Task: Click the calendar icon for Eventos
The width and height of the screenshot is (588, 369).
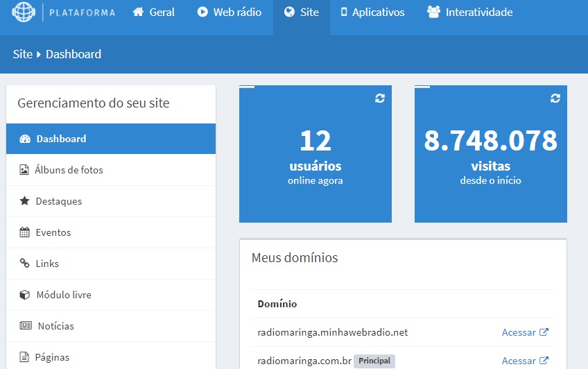Action: pos(24,232)
